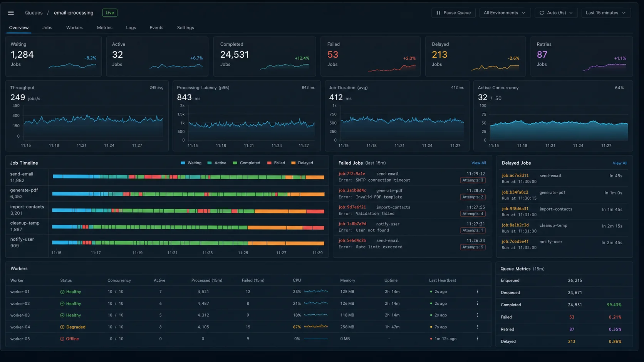Open failed job 9d7e6f21
Image resolution: width=644 pixels, height=362 pixels.
(352, 207)
